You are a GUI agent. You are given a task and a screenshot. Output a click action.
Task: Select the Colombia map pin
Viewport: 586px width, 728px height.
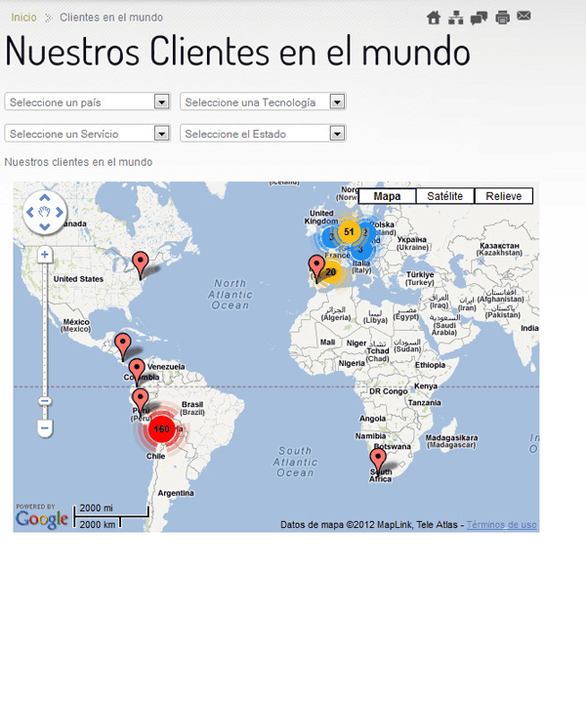(x=137, y=373)
